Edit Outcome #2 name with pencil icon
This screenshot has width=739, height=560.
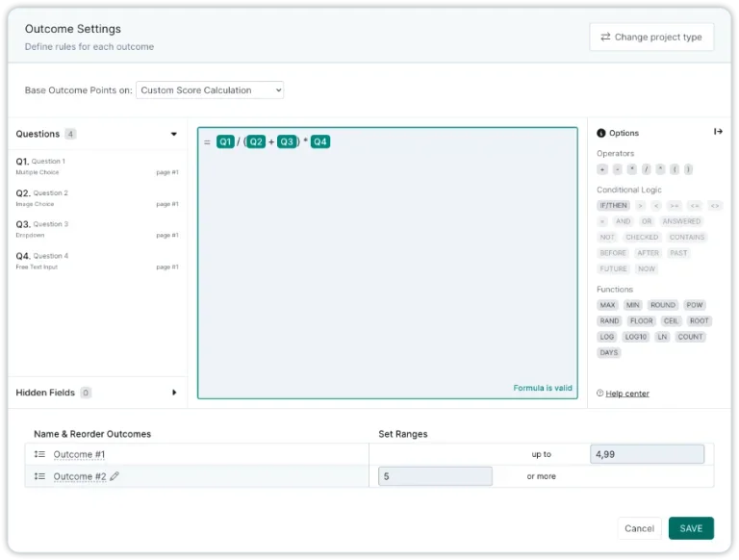(x=115, y=476)
